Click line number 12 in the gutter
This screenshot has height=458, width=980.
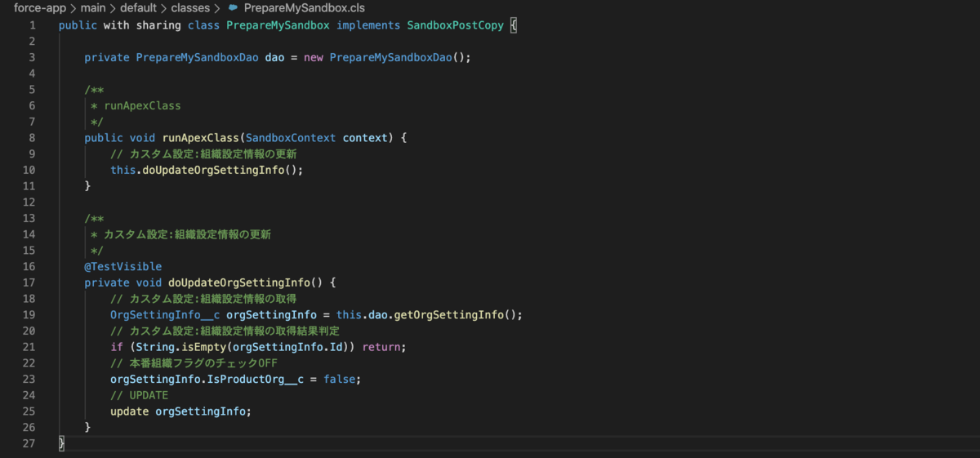coord(29,202)
